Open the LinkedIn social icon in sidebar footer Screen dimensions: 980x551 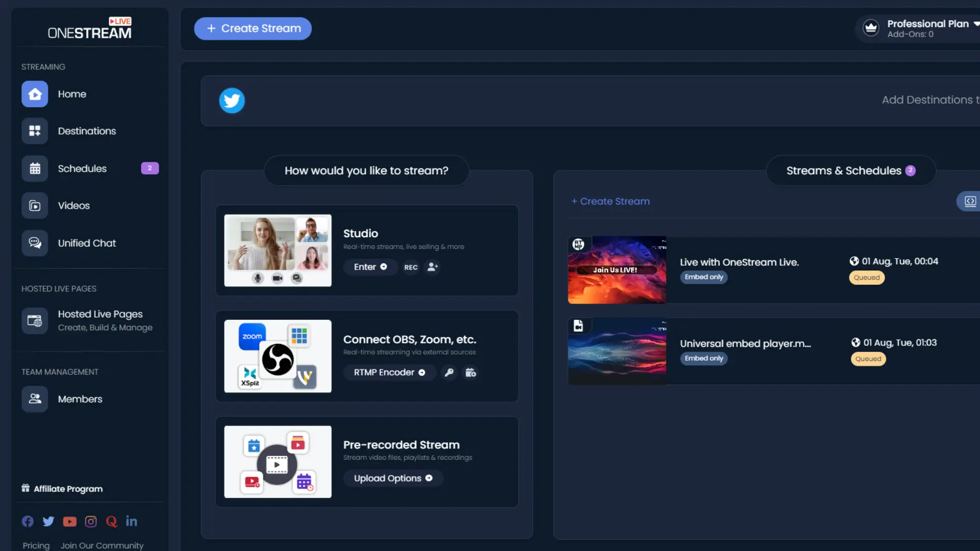pyautogui.click(x=132, y=521)
